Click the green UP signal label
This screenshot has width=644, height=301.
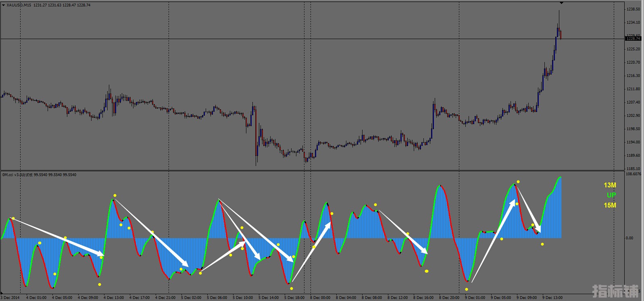point(611,195)
